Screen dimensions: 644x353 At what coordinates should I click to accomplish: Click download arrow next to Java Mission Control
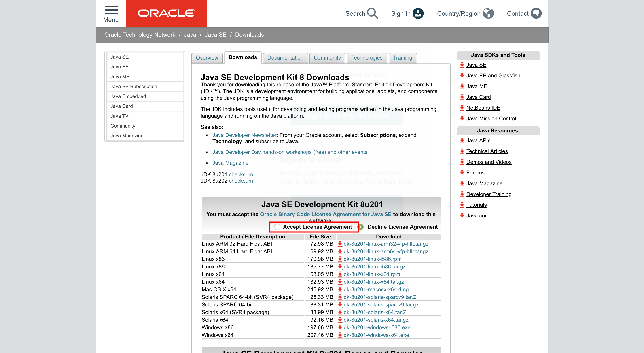462,119
